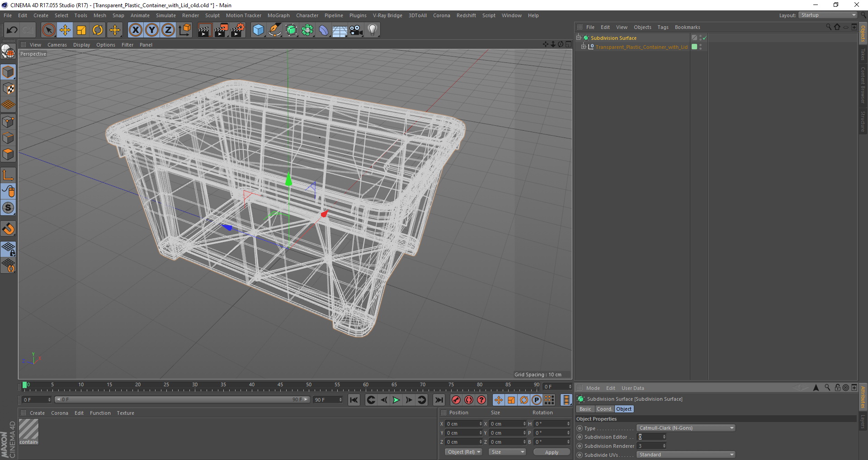Open the Layout Startup dropdown
Image resolution: width=868 pixels, height=460 pixels.
click(828, 15)
